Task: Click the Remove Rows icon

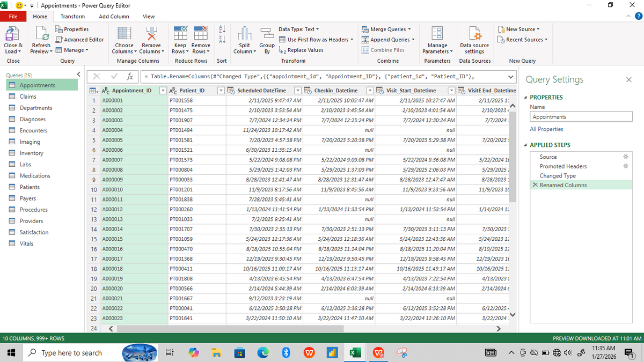Action: point(201,33)
